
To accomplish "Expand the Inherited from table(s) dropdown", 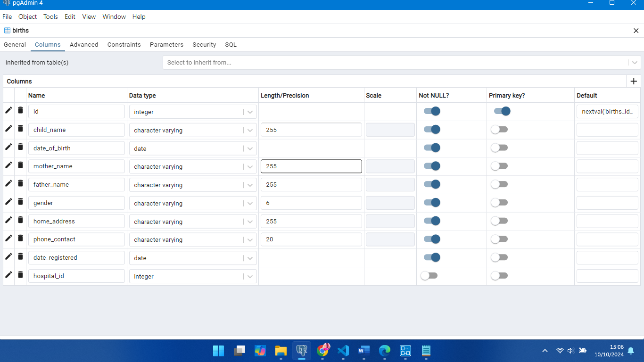I will pyautogui.click(x=635, y=62).
